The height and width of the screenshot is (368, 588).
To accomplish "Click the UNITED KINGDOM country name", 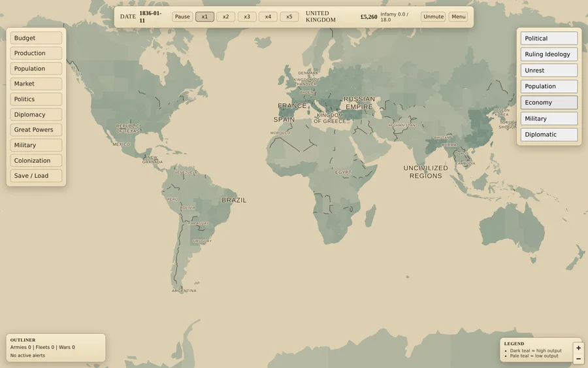I will click(x=321, y=16).
